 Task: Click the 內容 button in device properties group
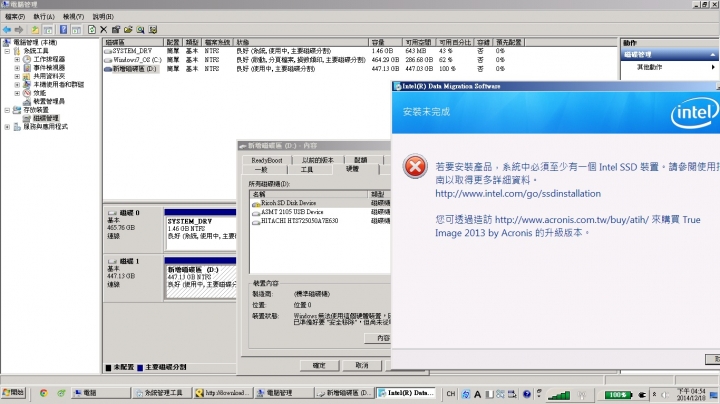378,338
